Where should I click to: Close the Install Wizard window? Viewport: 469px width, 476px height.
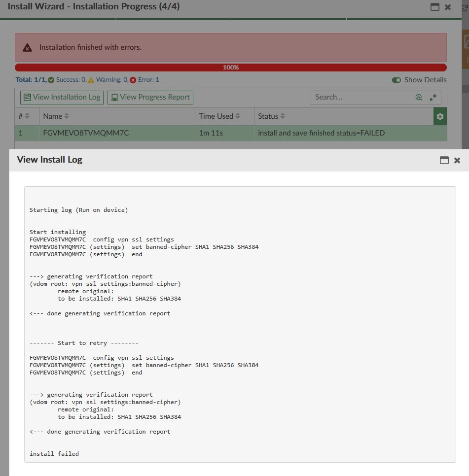point(447,7)
